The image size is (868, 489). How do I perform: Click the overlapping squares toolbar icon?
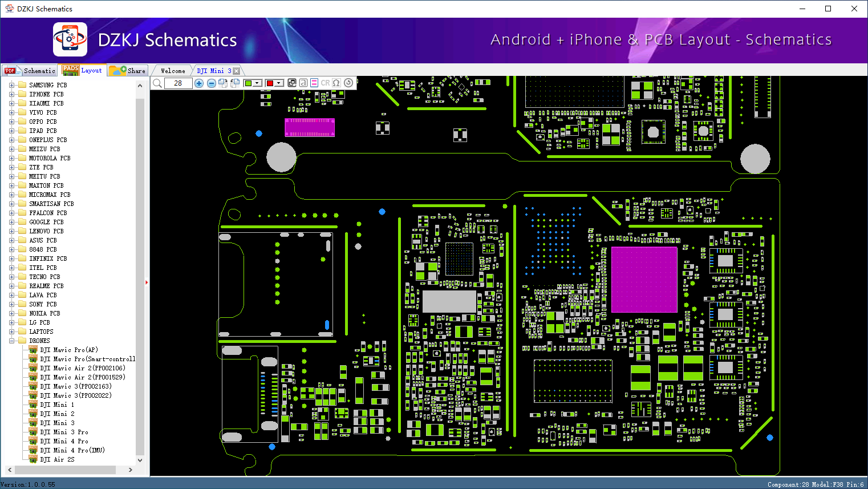[x=292, y=83]
